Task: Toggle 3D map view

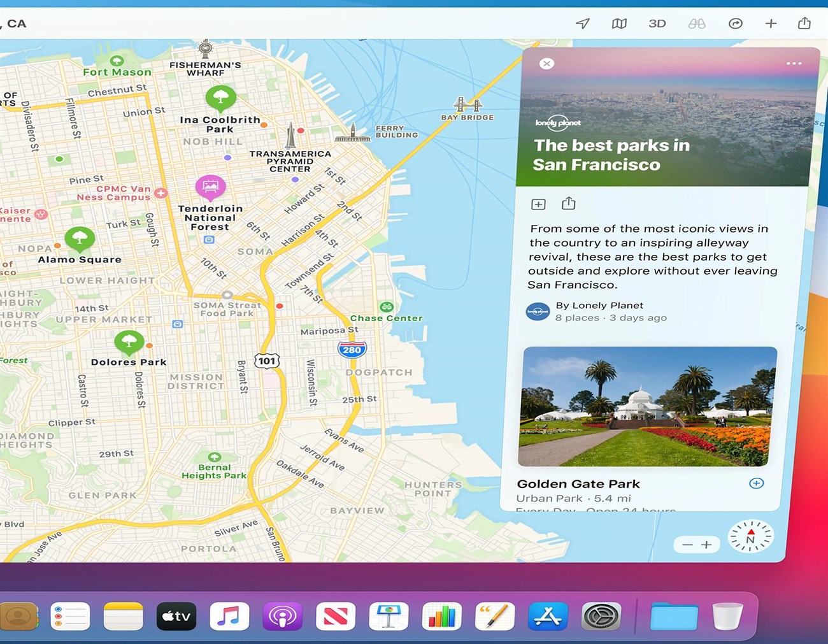Action: click(657, 24)
